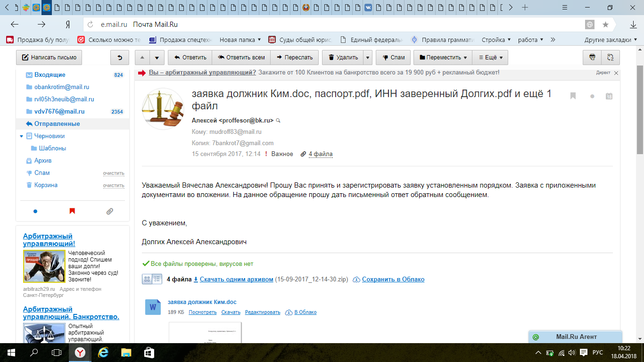Click the undo arrow toolbar button

click(x=120, y=58)
